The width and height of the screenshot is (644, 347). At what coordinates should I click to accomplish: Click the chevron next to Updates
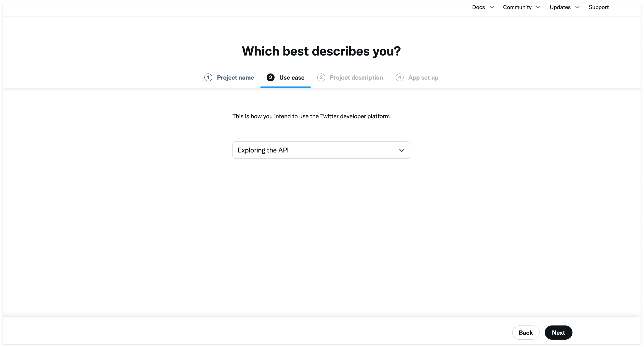(577, 7)
